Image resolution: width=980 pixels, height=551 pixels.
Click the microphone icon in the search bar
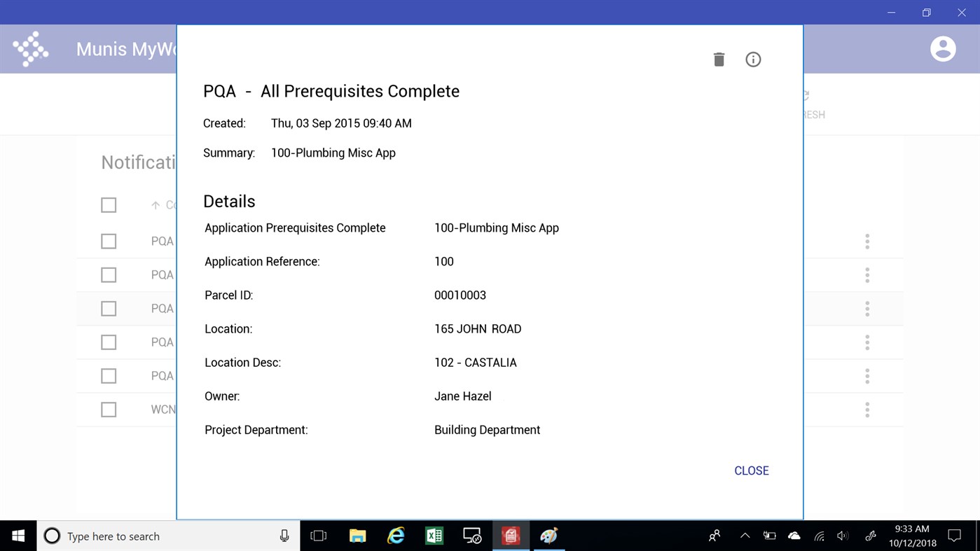click(284, 536)
